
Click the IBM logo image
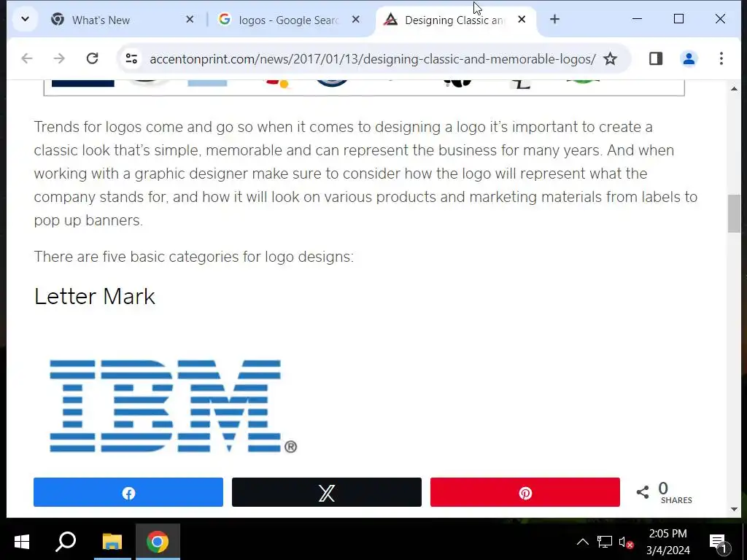click(174, 406)
